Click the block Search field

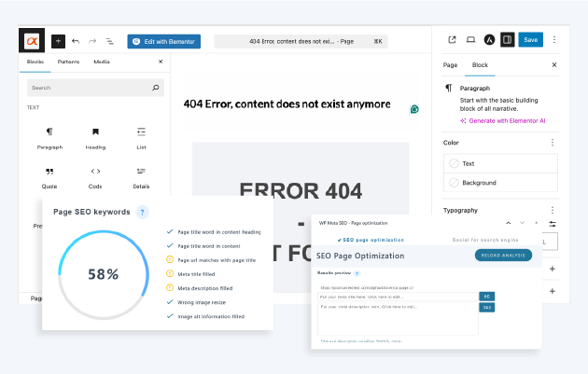pos(89,88)
